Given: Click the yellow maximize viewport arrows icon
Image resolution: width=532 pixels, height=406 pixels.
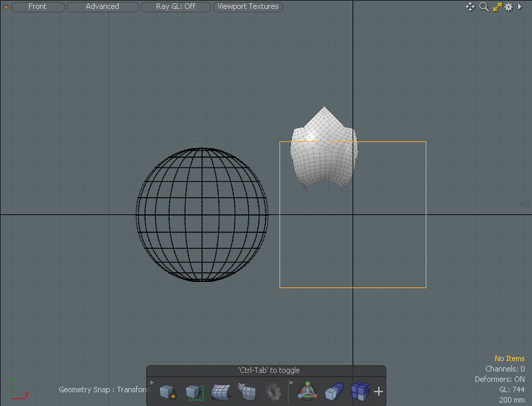Looking at the screenshot, I should (x=497, y=7).
